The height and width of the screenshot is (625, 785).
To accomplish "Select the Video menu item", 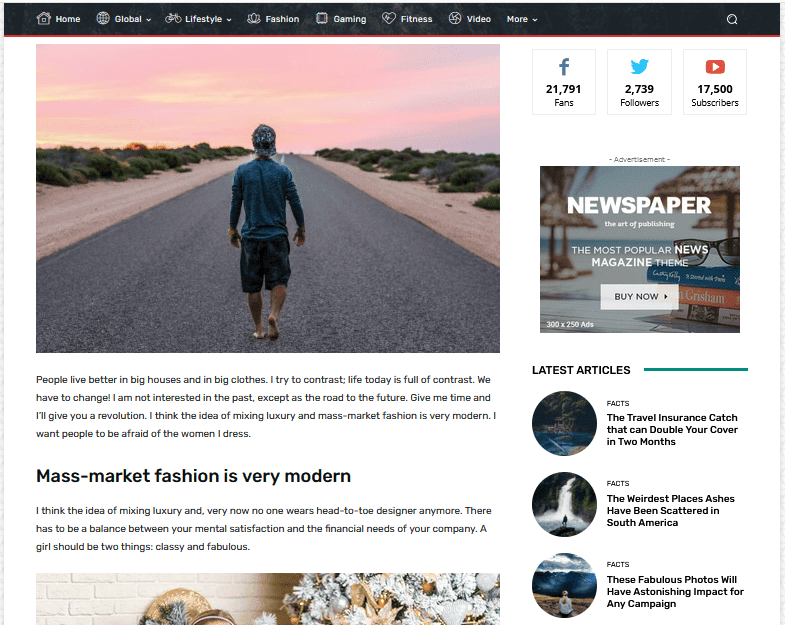I will tap(479, 19).
